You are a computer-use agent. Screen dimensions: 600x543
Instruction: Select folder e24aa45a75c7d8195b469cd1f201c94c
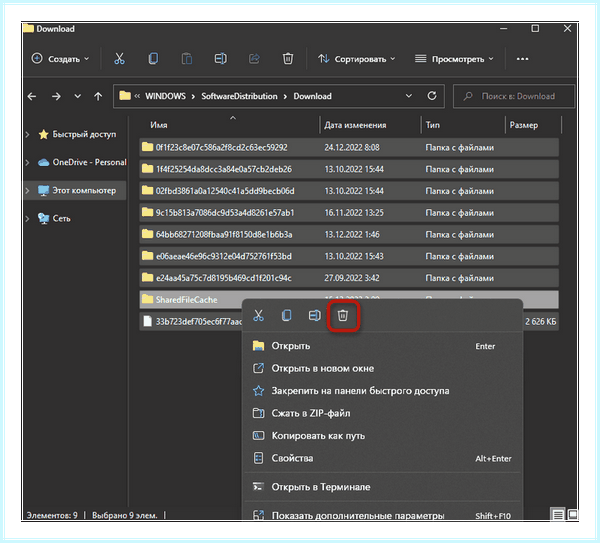(x=349, y=278)
